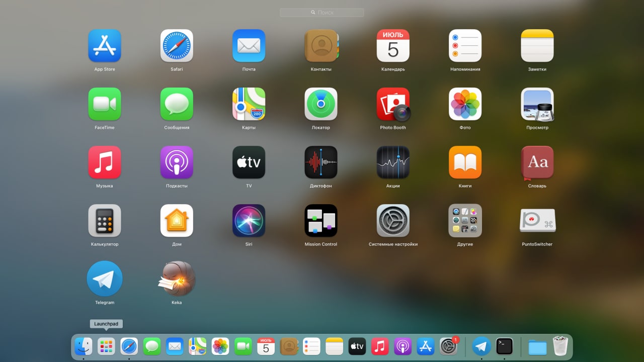The width and height of the screenshot is (644, 362).
Task: Open Контакты app in the Launchpad grid
Action: pyautogui.click(x=321, y=45)
